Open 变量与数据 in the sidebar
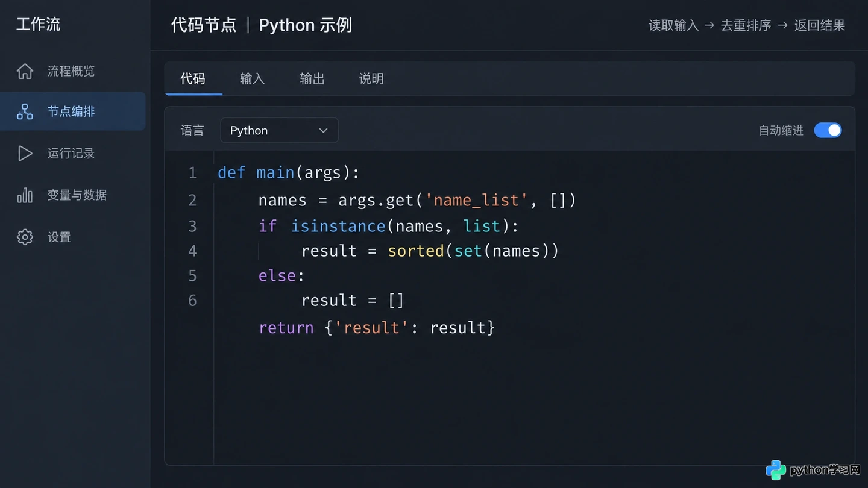Viewport: 868px width, 488px height. 73,195
